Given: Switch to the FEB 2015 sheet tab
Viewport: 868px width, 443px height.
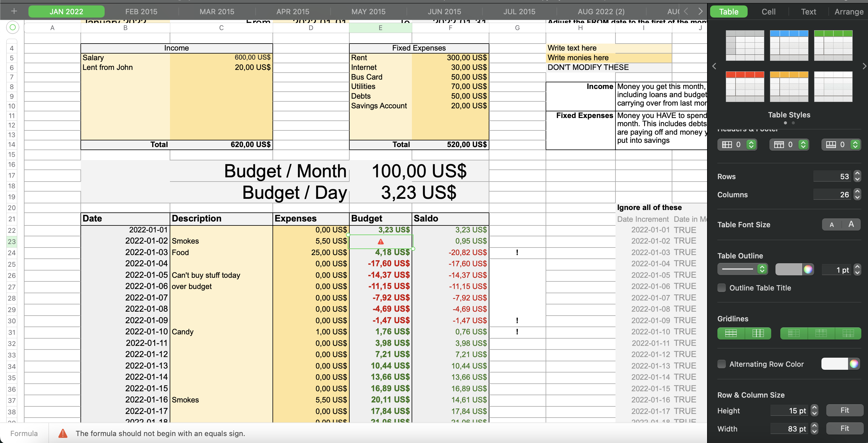Looking at the screenshot, I should click(141, 11).
